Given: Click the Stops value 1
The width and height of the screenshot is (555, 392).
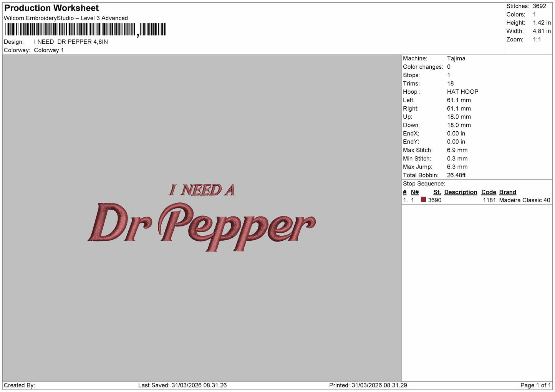Looking at the screenshot, I should pos(449,75).
